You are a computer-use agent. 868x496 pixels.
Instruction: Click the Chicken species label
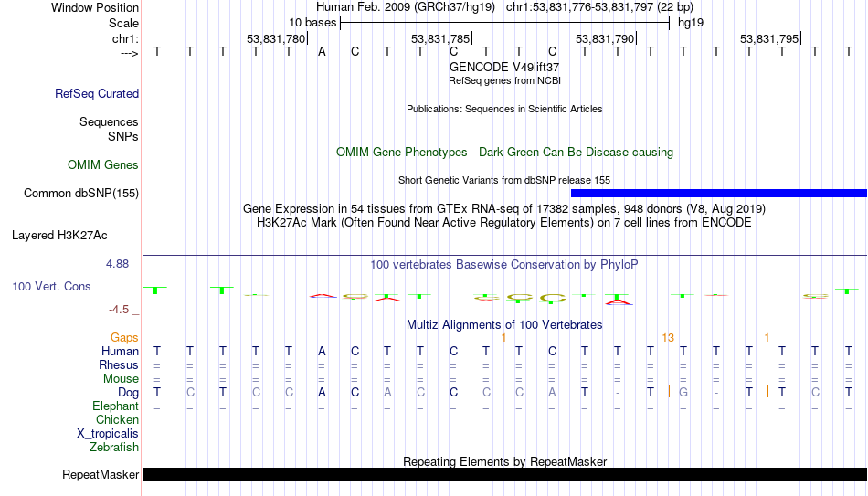coord(117,420)
